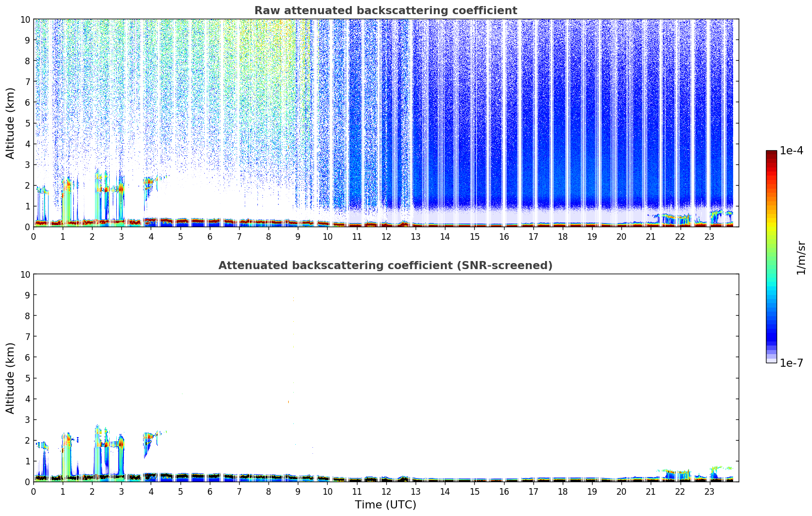Click the "Attenuated backscattering coefficient (SNR-screened)" title
The image size is (812, 516).
pos(385,266)
